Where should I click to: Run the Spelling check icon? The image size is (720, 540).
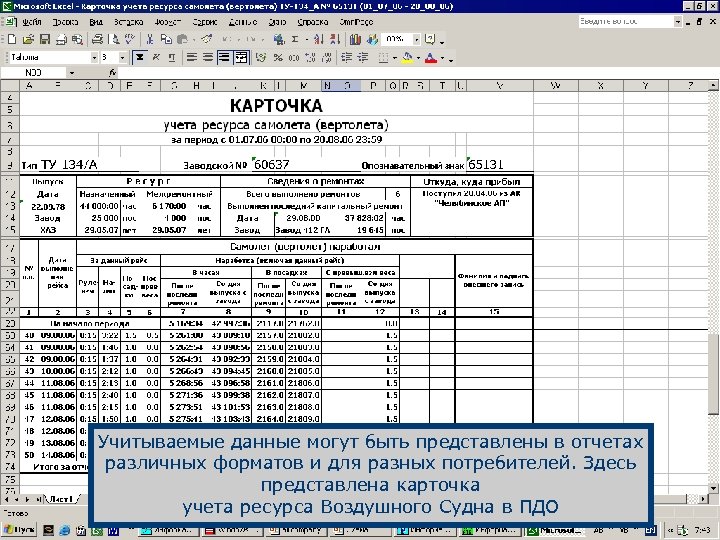click(130, 39)
